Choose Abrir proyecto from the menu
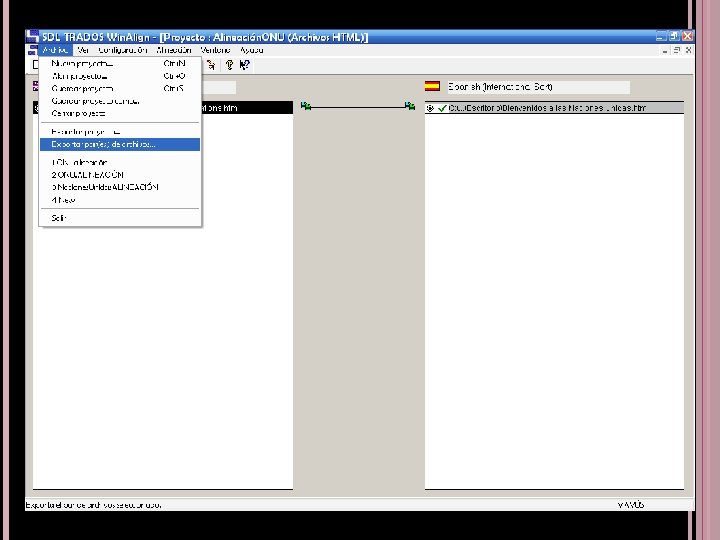 [120, 76]
